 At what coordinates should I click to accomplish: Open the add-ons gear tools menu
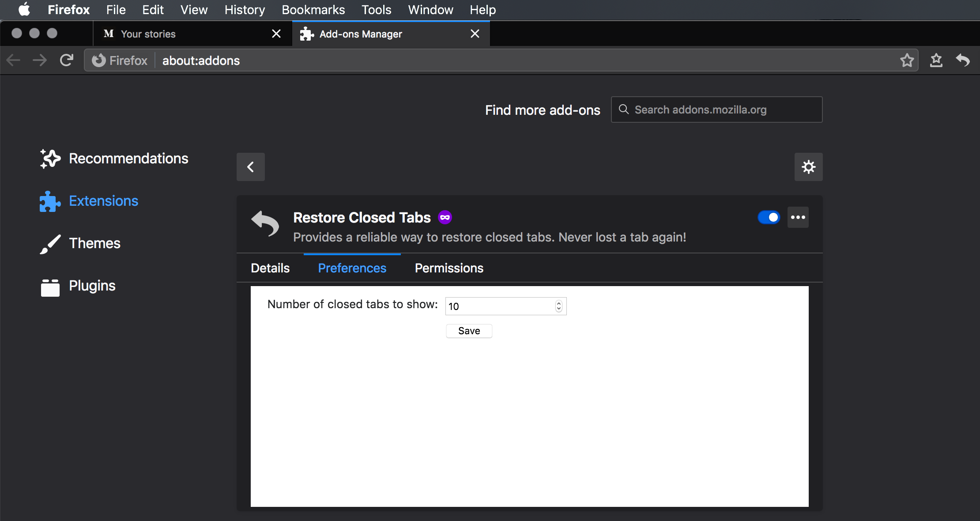tap(808, 167)
